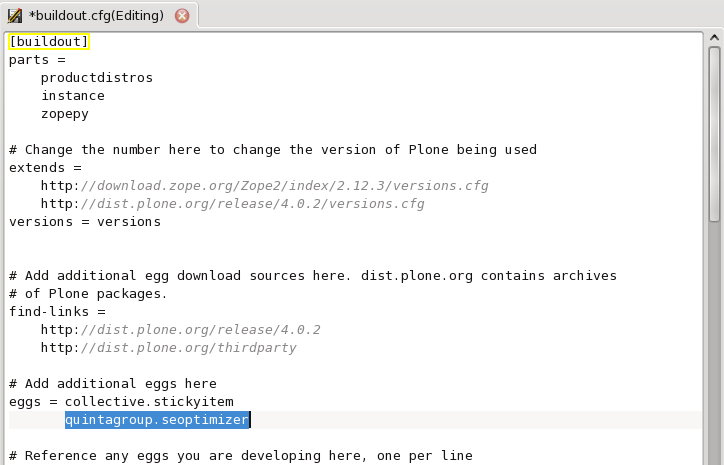Place cursor on the zopepy line
The image size is (724, 465).
[64, 114]
